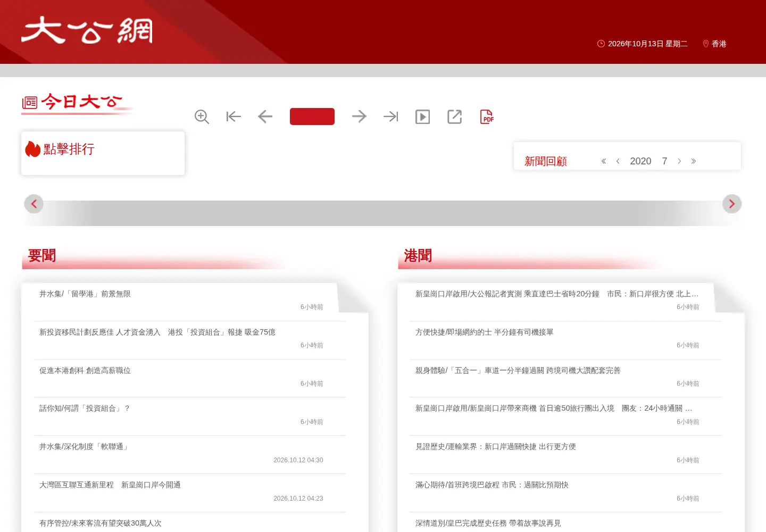Open article 方便快捷/即場網約的士
Image resolution: width=766 pixels, height=532 pixels.
pyautogui.click(x=485, y=332)
